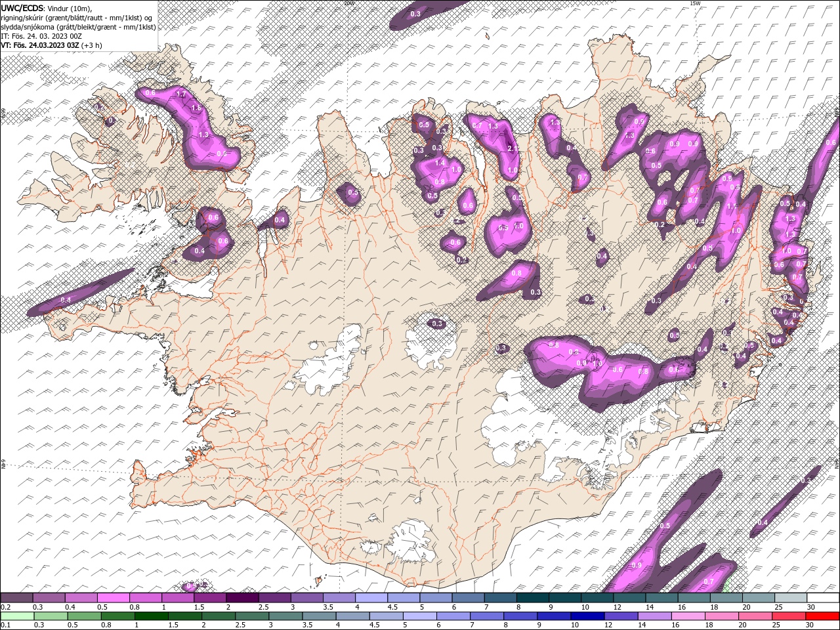
Task: Click the "1.8" value in the Westfjords snow band
Action: (x=196, y=108)
